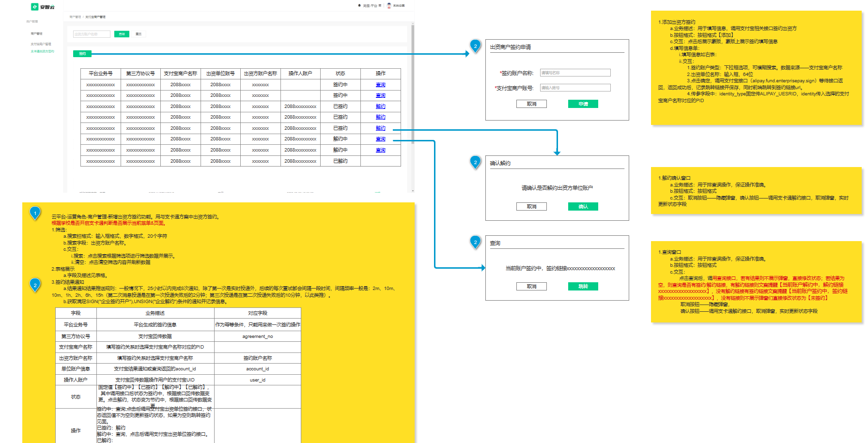The width and height of the screenshot is (868, 443).
Task: Click 取消 in the 查询 dialog
Action: pyautogui.click(x=532, y=287)
